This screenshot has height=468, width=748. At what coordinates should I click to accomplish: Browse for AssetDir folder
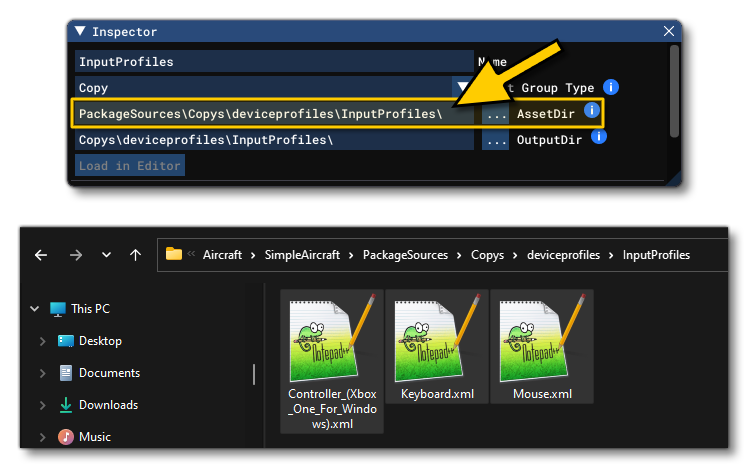(496, 114)
